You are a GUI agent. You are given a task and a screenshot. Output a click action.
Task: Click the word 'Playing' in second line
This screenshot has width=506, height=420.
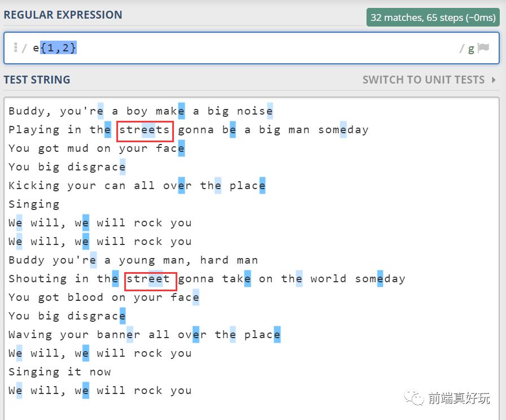click(34, 130)
